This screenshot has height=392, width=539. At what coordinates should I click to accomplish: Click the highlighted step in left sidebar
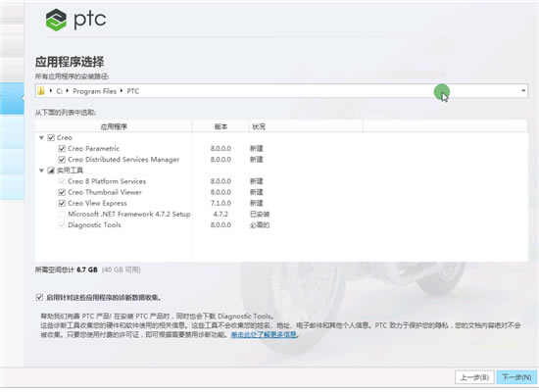click(12, 98)
